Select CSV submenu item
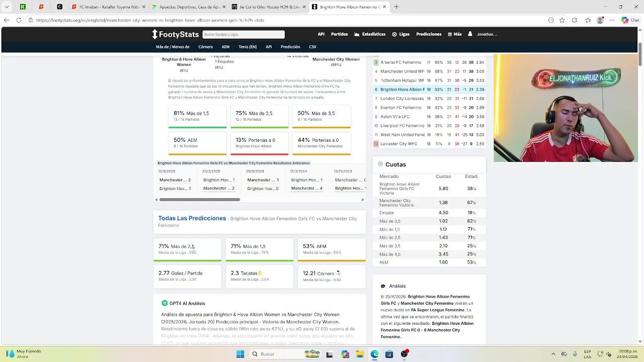The image size is (644, 362). pyautogui.click(x=313, y=47)
